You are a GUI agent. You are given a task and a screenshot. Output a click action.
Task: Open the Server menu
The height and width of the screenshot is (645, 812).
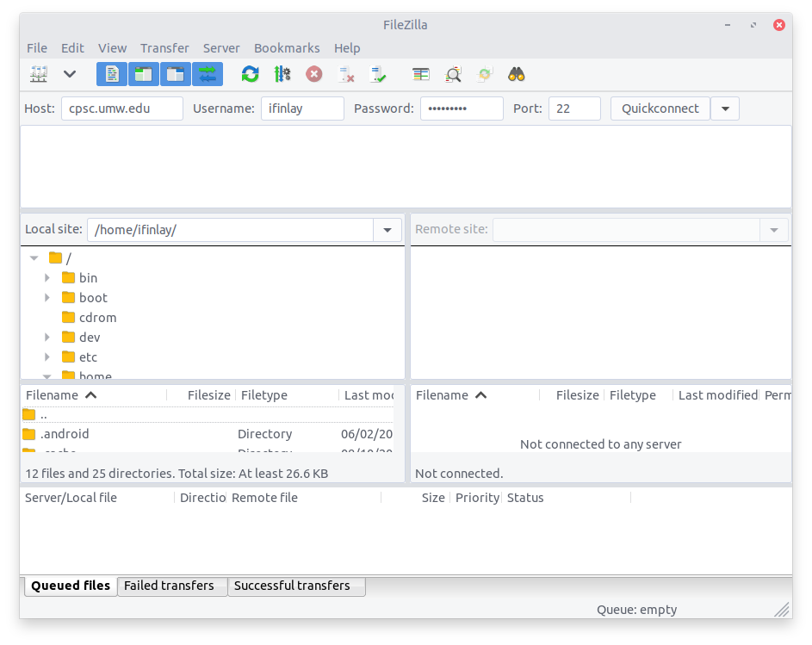click(221, 48)
